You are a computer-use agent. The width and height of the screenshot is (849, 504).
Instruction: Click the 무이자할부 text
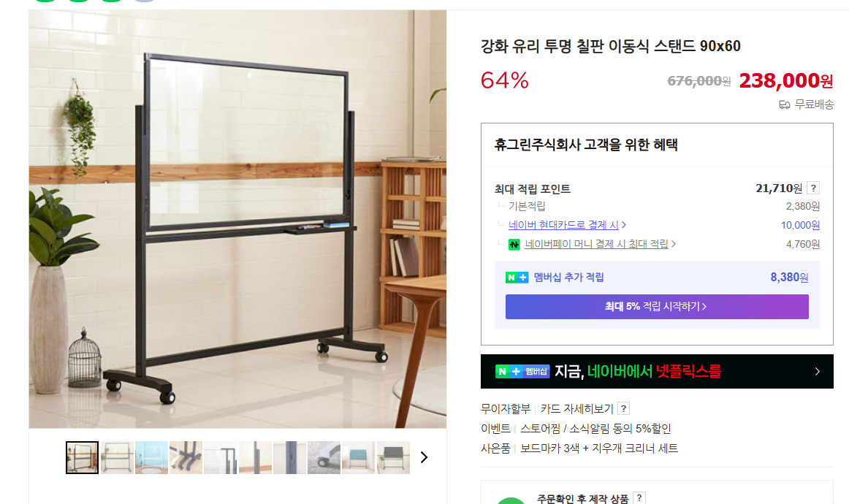pos(505,409)
